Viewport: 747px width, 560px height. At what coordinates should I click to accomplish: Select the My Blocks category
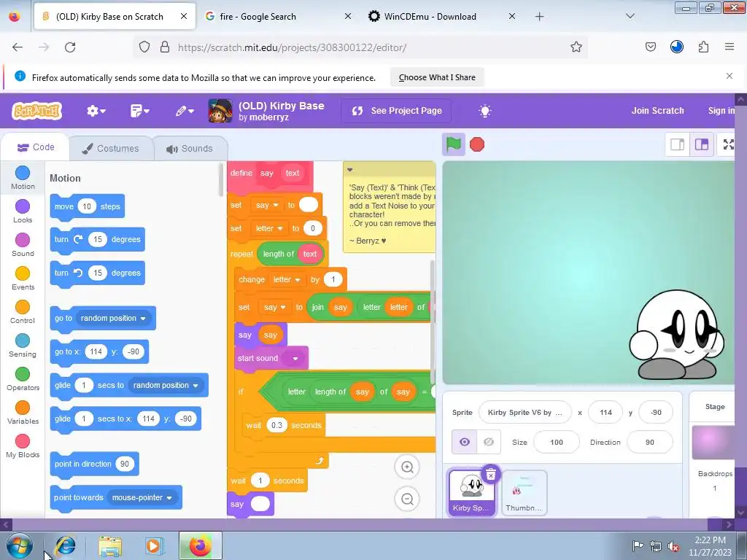23,446
